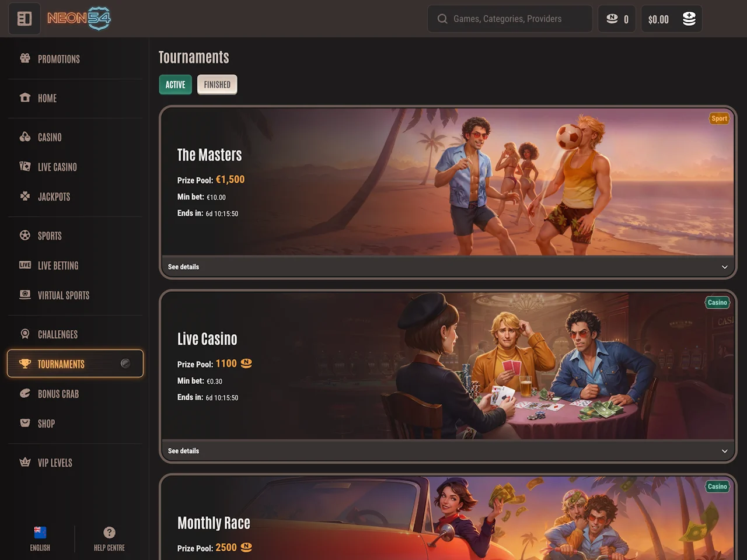The width and height of the screenshot is (747, 560).
Task: Open the coins balance counter
Action: [617, 19]
